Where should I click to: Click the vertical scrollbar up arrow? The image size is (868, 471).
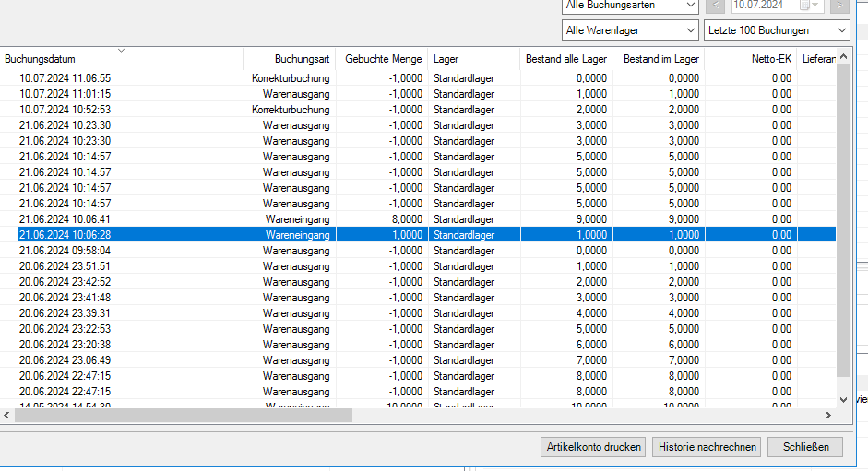click(x=843, y=56)
